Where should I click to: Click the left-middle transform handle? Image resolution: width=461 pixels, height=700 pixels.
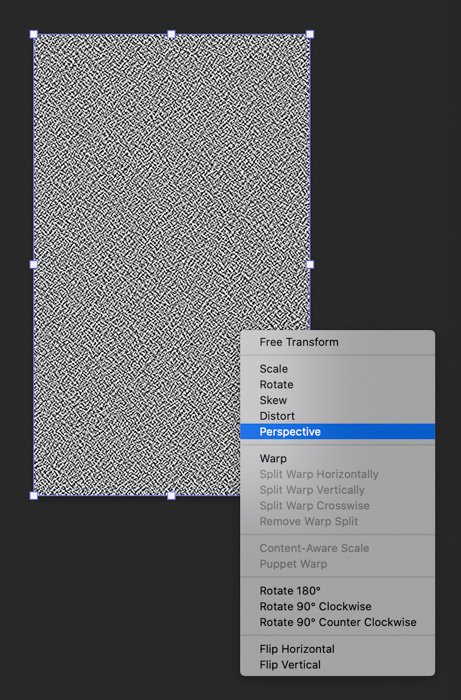click(33, 264)
